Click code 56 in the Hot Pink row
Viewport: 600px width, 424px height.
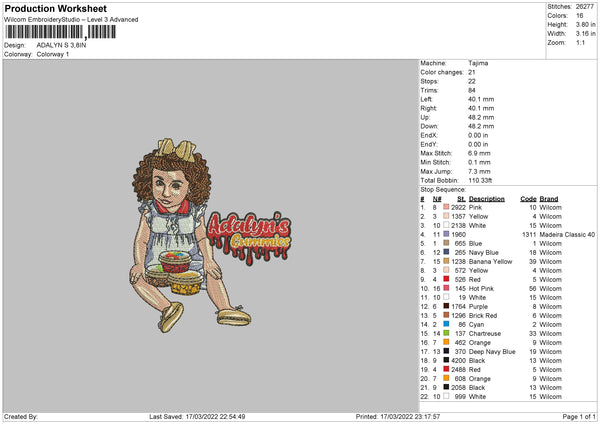point(533,289)
